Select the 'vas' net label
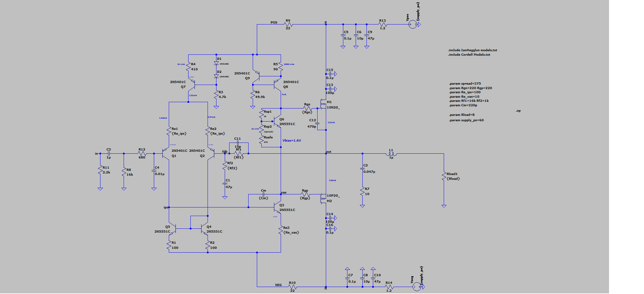Screen dimensions: 644x294 (x=284, y=192)
